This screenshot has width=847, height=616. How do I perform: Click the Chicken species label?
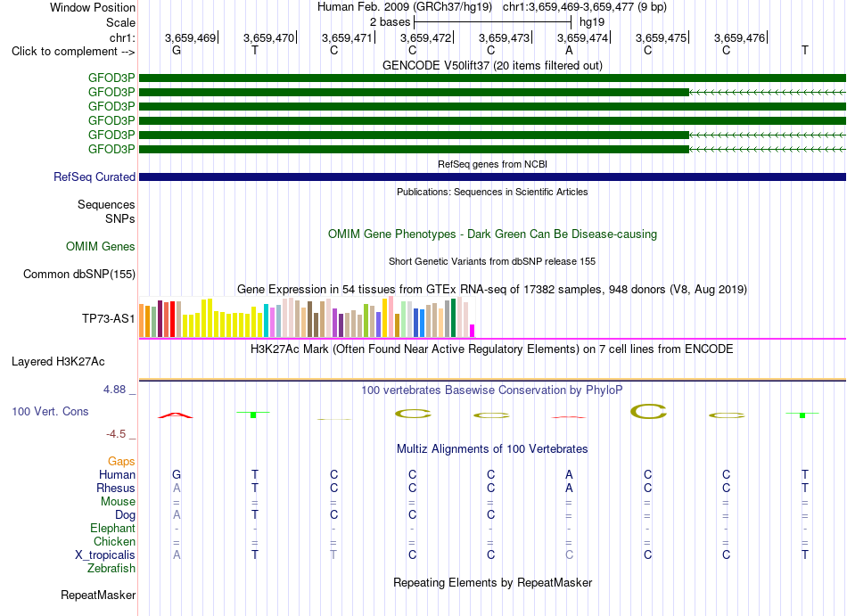114,541
